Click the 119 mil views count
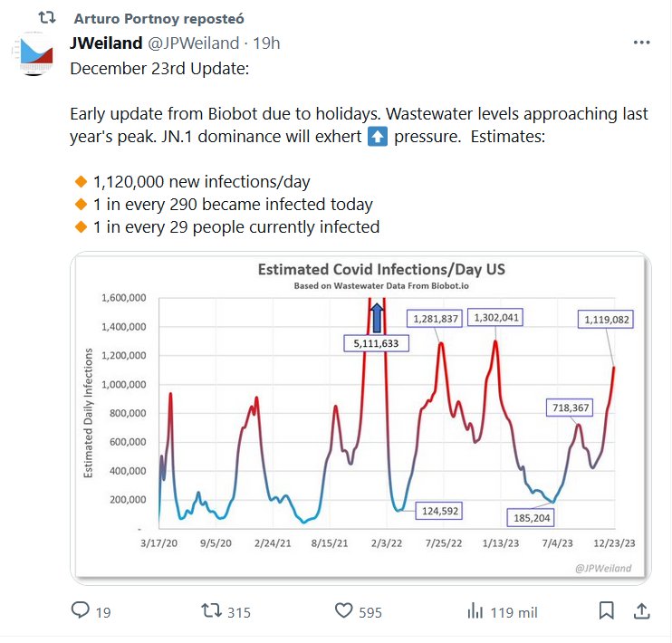 pos(514,612)
